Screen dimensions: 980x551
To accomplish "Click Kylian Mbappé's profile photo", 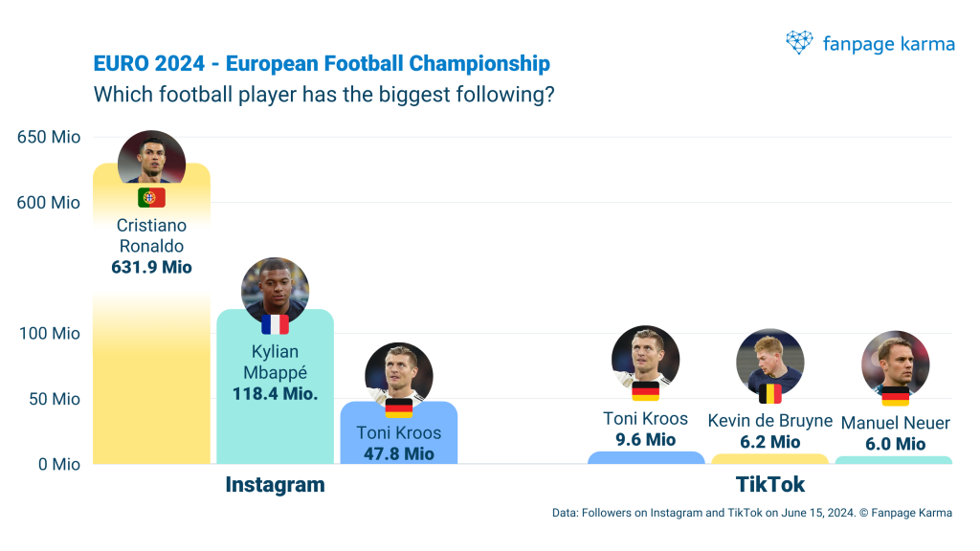I will (275, 287).
